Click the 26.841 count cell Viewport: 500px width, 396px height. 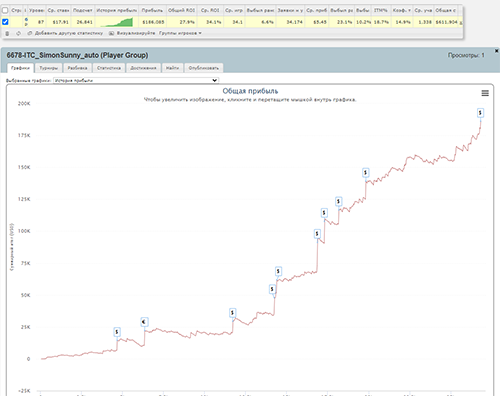(84, 22)
